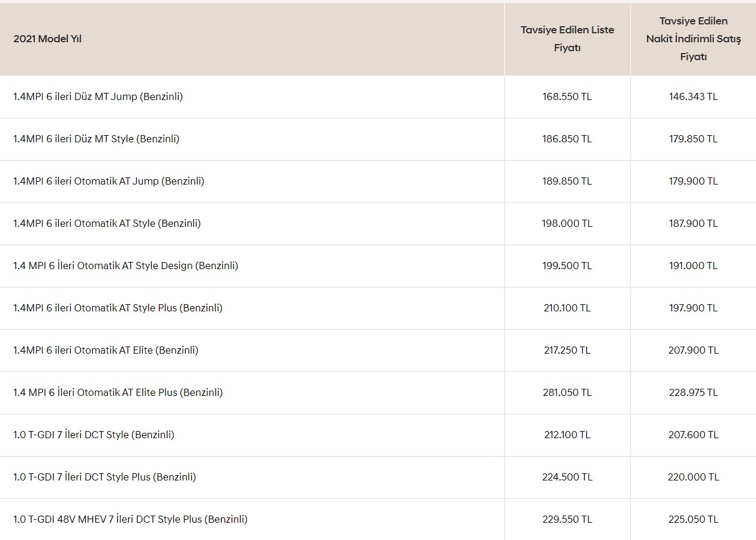Click the list price '212.100 TL'

[567, 435]
